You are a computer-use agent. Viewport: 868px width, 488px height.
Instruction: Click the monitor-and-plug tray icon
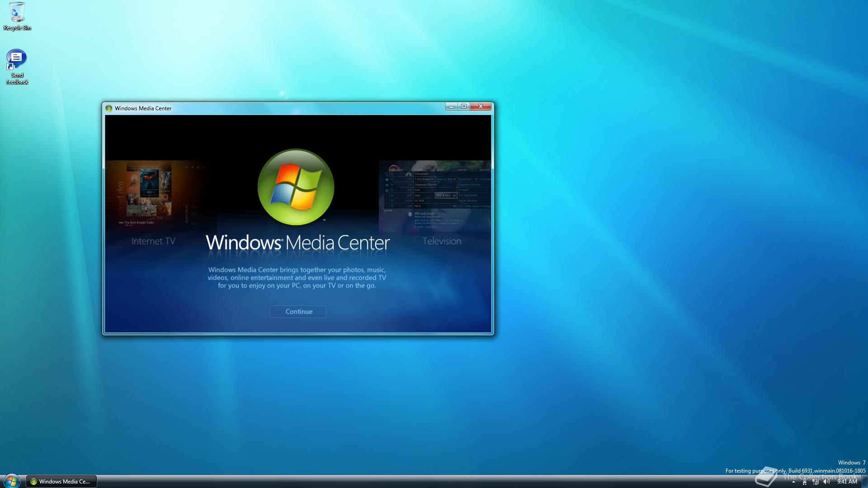click(x=816, y=482)
